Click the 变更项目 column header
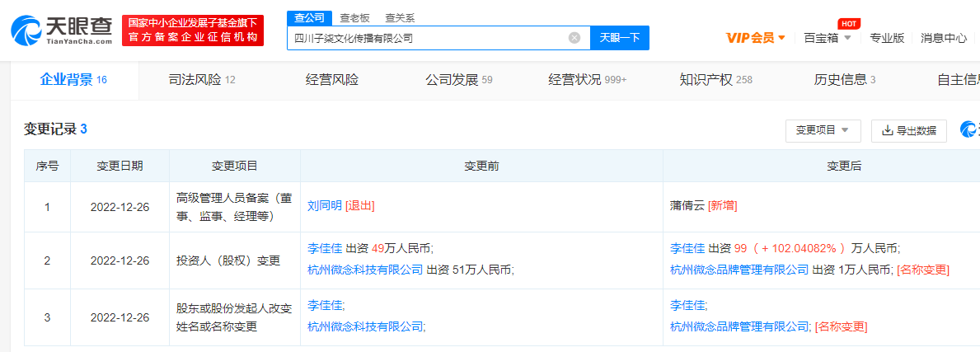Viewport: 980px width, 352px height. tap(234, 166)
